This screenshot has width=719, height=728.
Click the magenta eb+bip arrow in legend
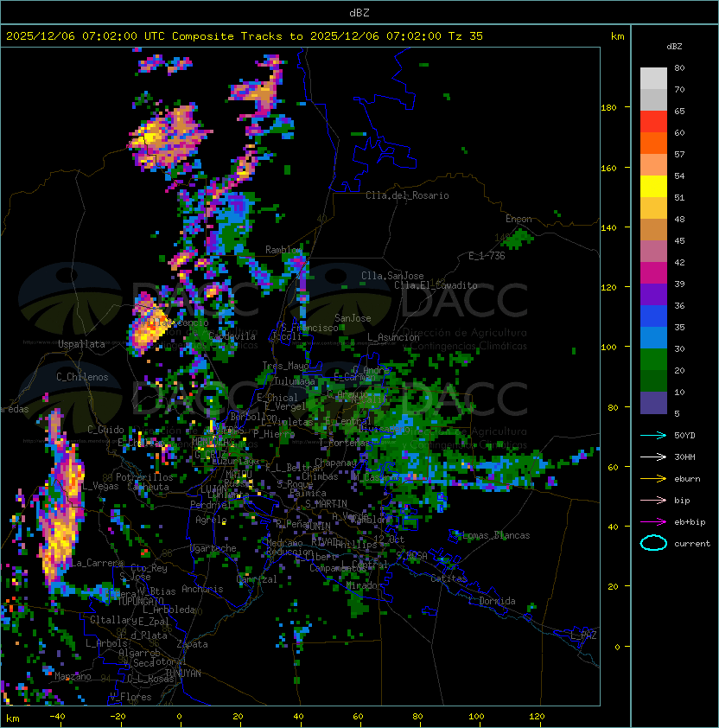[x=653, y=522]
